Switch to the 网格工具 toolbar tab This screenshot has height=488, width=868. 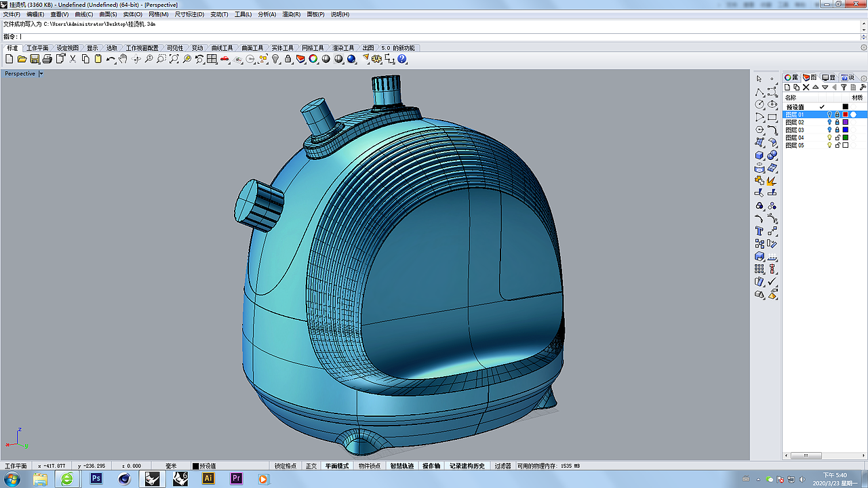(x=313, y=48)
